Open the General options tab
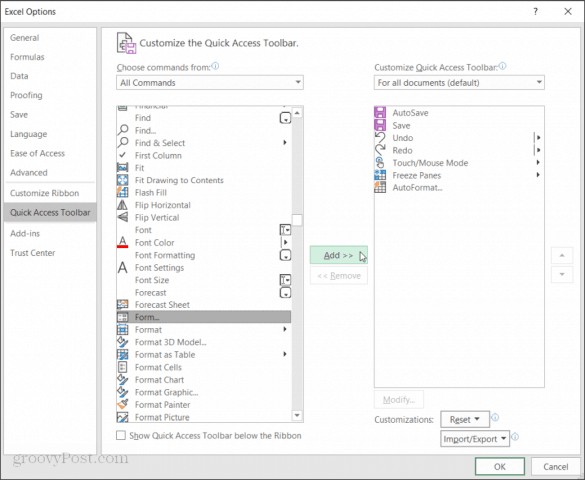 click(x=24, y=38)
